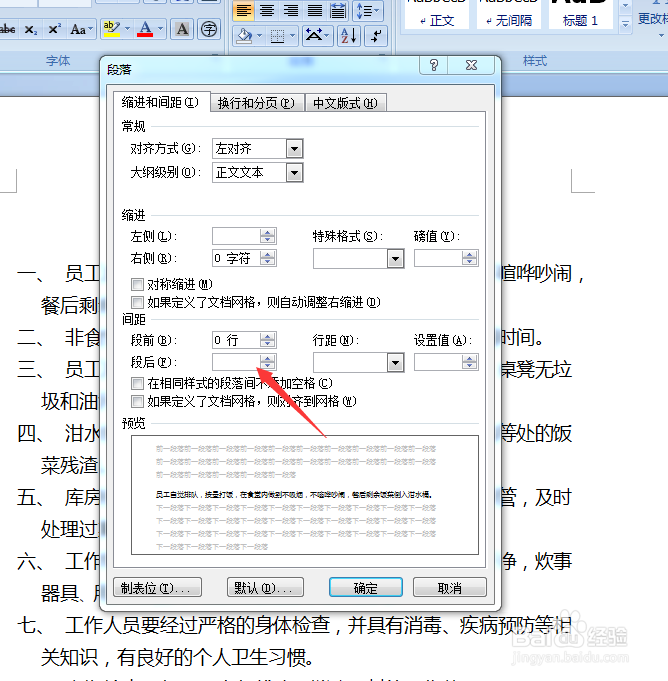Select the 无间隔 style

[x=509, y=14]
